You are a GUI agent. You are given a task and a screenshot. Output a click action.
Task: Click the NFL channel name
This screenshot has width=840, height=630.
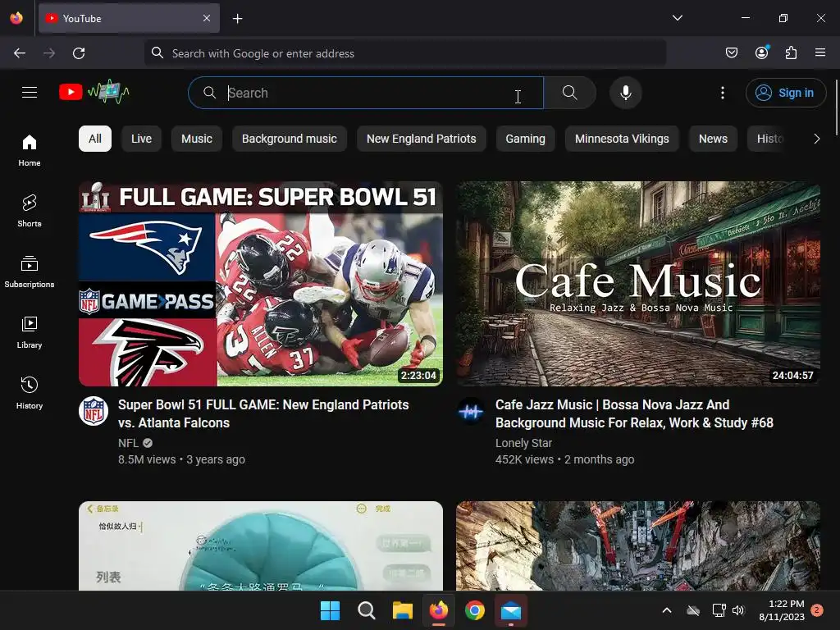129,443
